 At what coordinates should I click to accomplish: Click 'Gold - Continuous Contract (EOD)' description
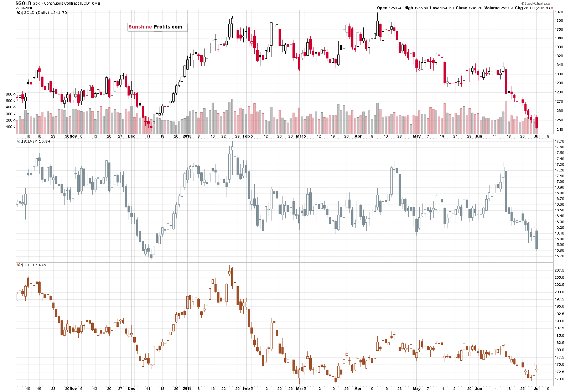[x=61, y=4]
